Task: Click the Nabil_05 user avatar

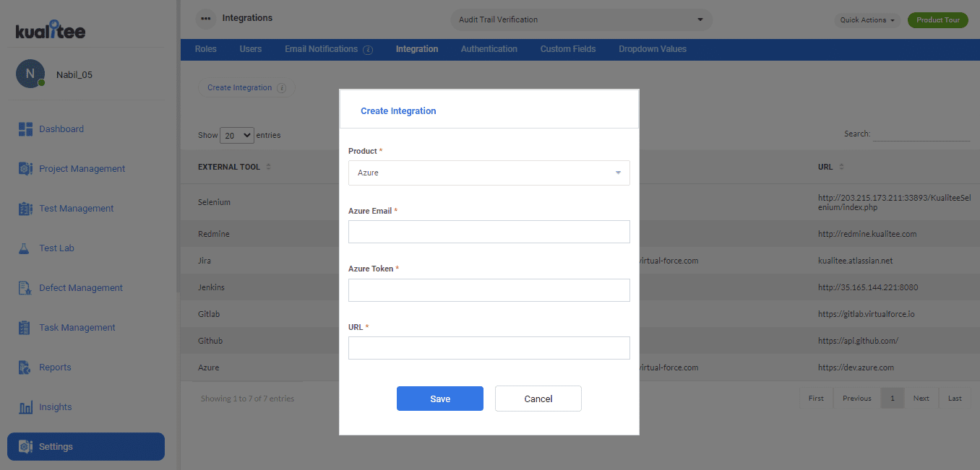Action: click(30, 74)
